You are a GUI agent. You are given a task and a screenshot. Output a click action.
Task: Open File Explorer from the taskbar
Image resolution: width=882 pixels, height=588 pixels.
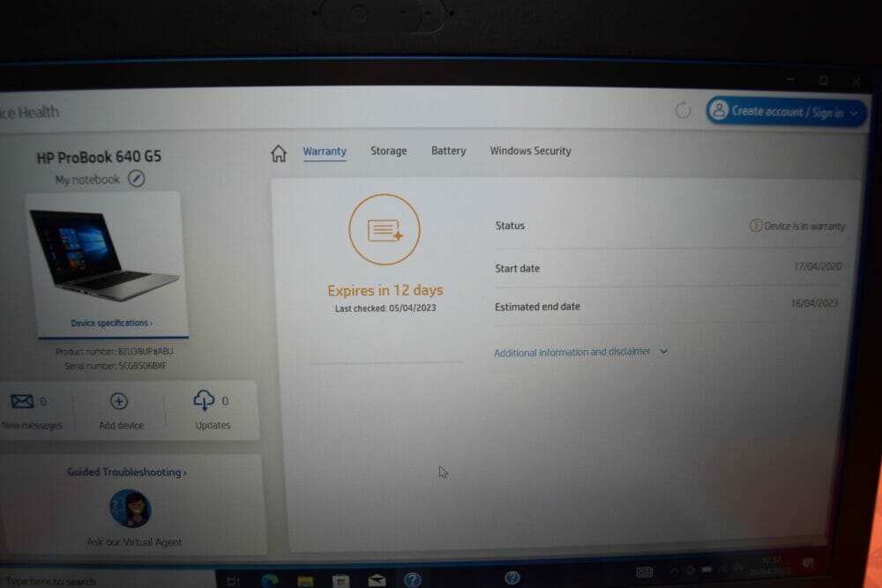pyautogui.click(x=305, y=581)
